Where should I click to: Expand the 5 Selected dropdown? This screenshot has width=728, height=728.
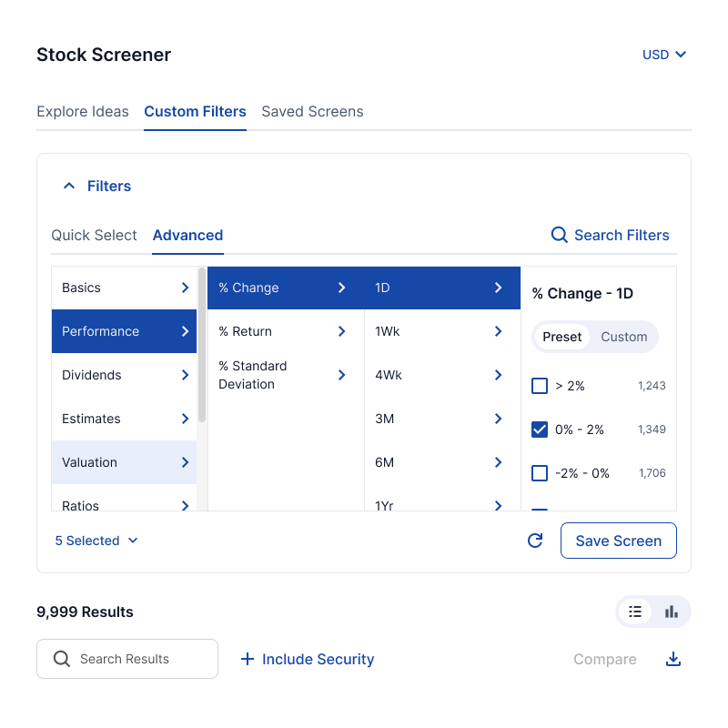coord(96,541)
